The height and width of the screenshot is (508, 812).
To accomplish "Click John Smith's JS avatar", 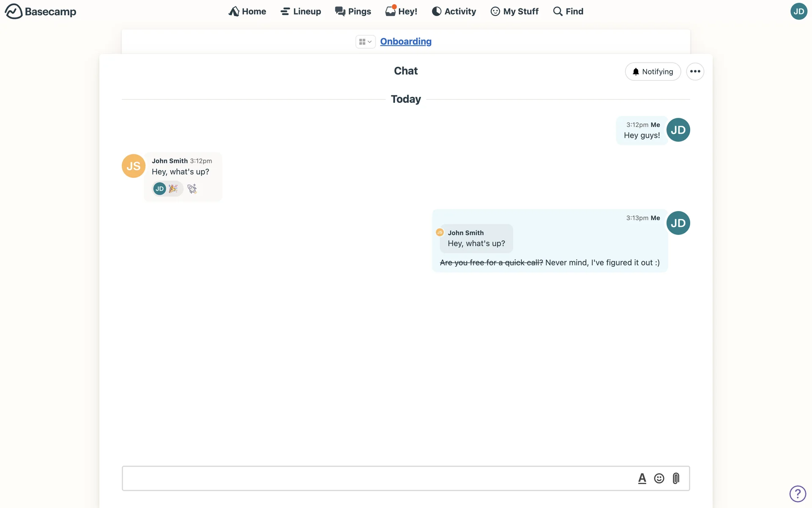I will pyautogui.click(x=133, y=166).
